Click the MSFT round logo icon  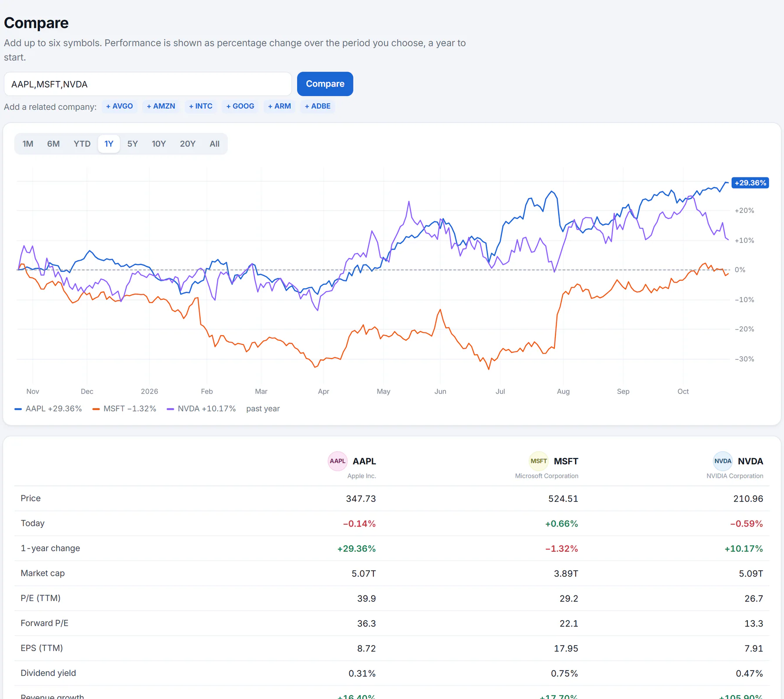538,461
